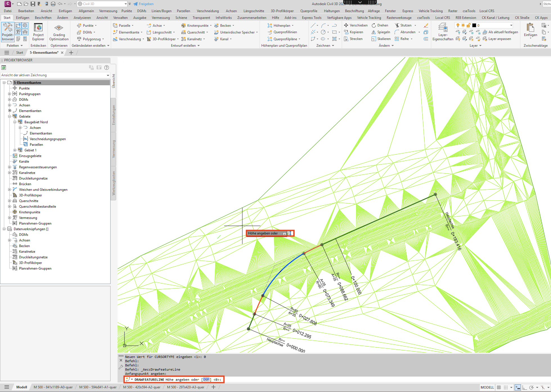Image resolution: width=551 pixels, height=392 pixels.
Task: Expand the Punktgruppen tree node
Action: click(9, 94)
